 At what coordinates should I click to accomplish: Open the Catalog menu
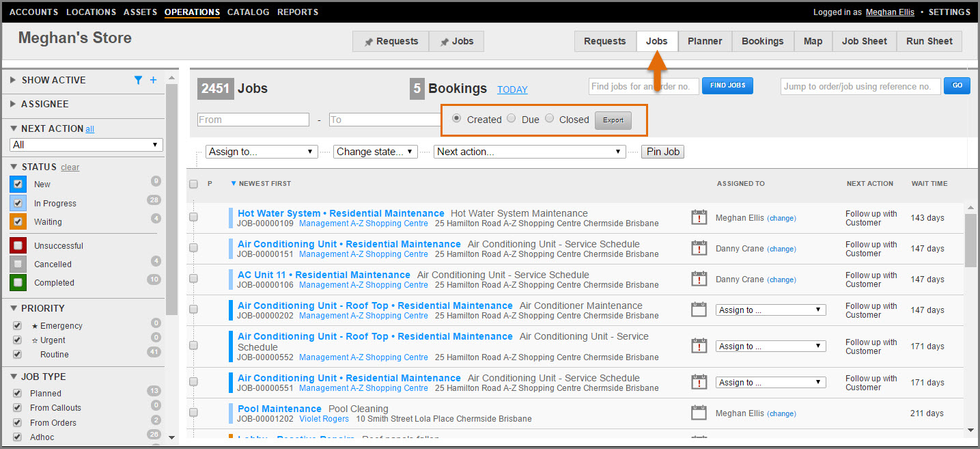coord(248,12)
